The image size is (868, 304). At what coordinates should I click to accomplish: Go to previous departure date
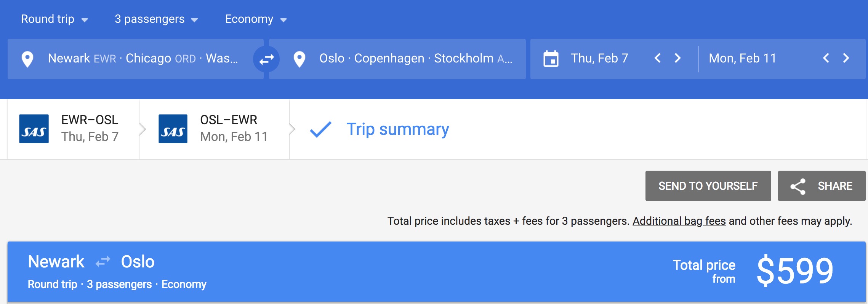pos(657,58)
